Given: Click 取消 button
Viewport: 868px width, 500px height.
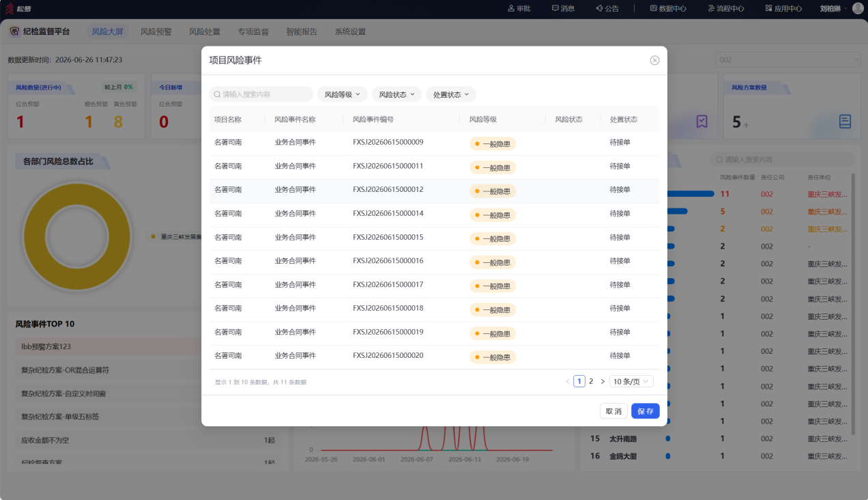Looking at the screenshot, I should 613,411.
